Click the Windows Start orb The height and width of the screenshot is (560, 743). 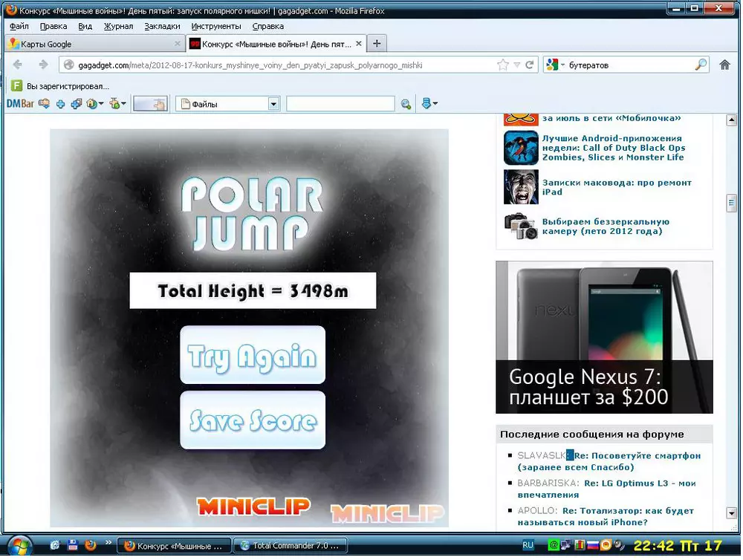19,545
